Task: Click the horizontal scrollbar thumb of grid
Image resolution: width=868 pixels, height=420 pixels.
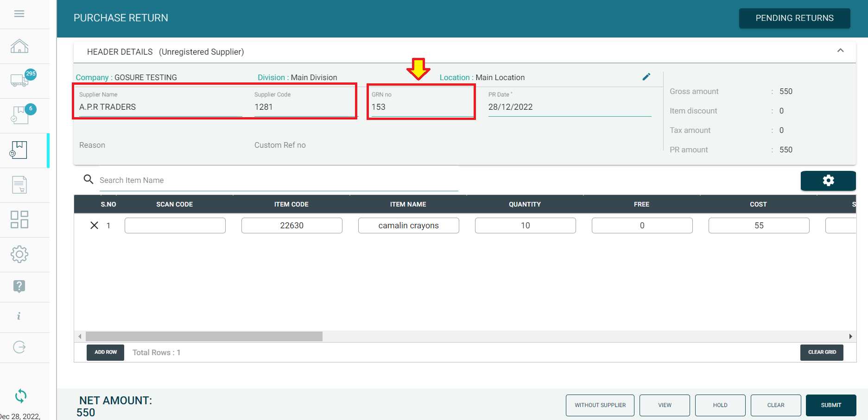Action: 204,337
